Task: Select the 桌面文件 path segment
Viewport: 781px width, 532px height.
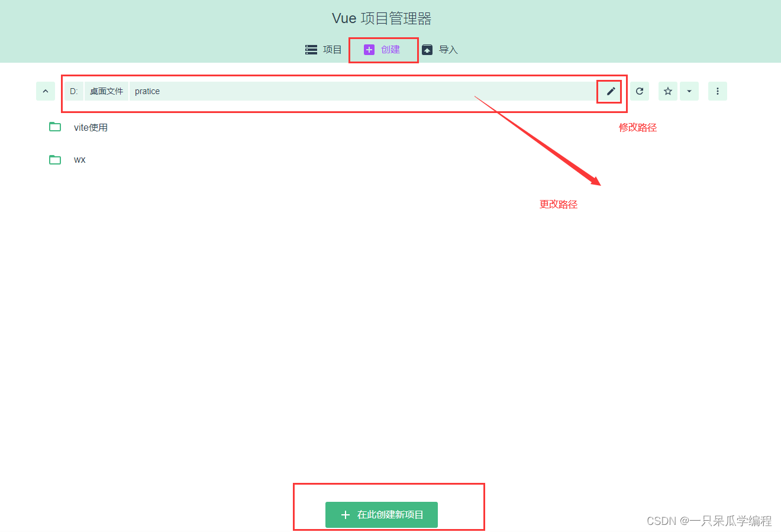Action: 106,91
